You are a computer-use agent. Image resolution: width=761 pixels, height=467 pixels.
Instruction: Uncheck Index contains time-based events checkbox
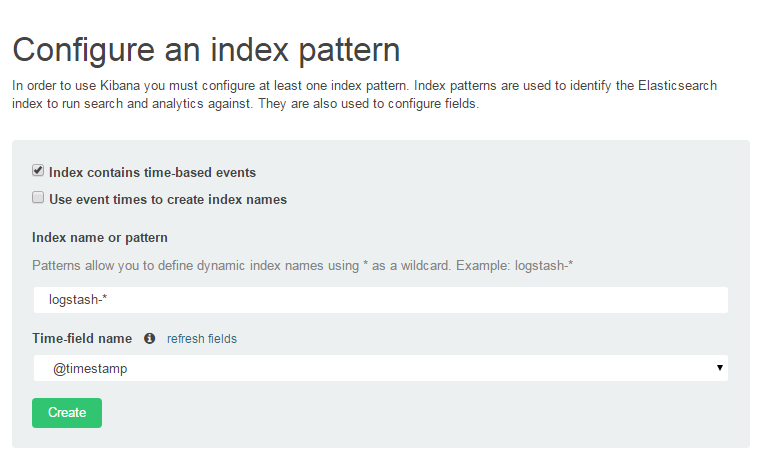(38, 170)
